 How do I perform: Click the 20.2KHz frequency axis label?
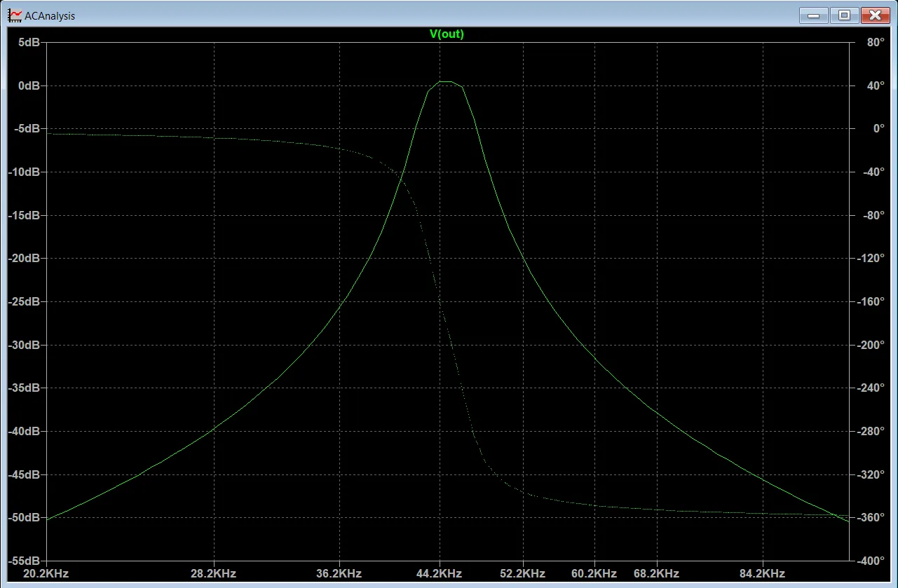pos(46,573)
